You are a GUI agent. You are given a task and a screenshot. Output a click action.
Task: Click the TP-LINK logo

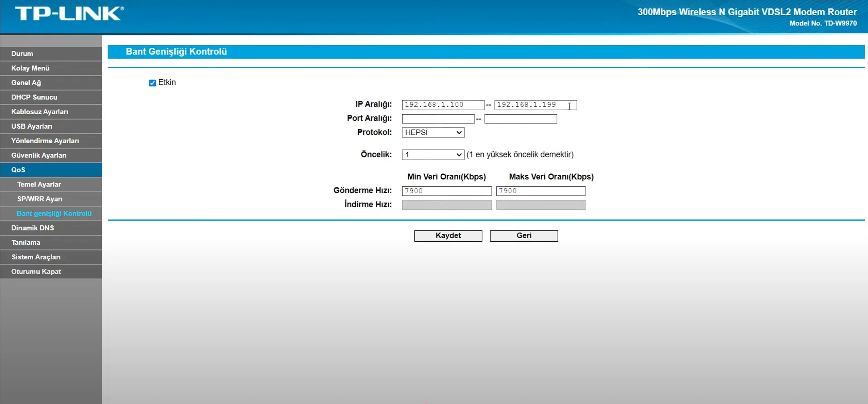coord(69,14)
